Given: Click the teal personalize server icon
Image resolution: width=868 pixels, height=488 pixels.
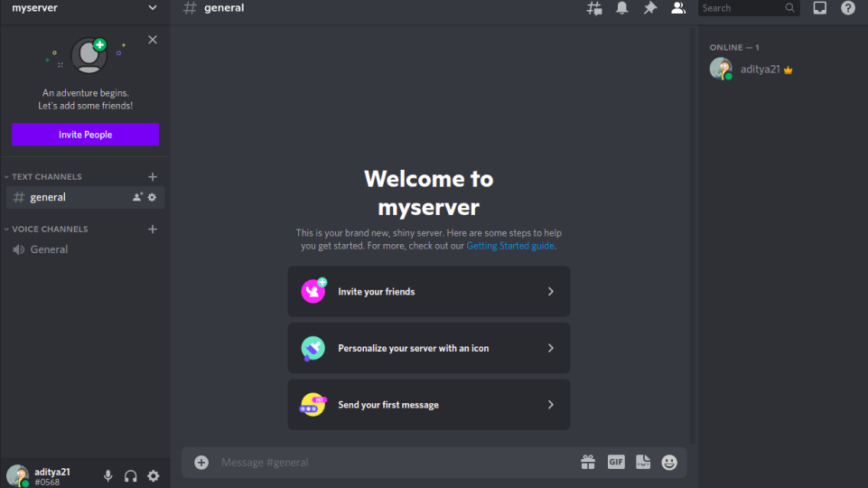Looking at the screenshot, I should pyautogui.click(x=313, y=349).
